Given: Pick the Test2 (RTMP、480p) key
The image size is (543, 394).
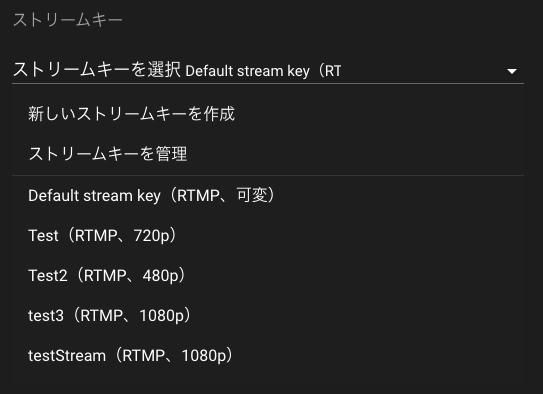Looking at the screenshot, I should 268,276.
